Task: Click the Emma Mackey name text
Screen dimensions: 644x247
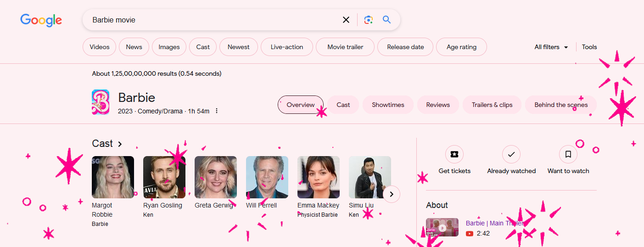Action: click(x=319, y=205)
